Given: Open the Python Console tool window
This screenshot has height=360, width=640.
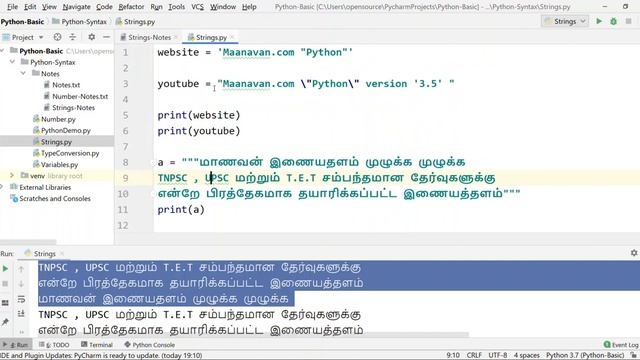Looking at the screenshot, I should [149, 345].
